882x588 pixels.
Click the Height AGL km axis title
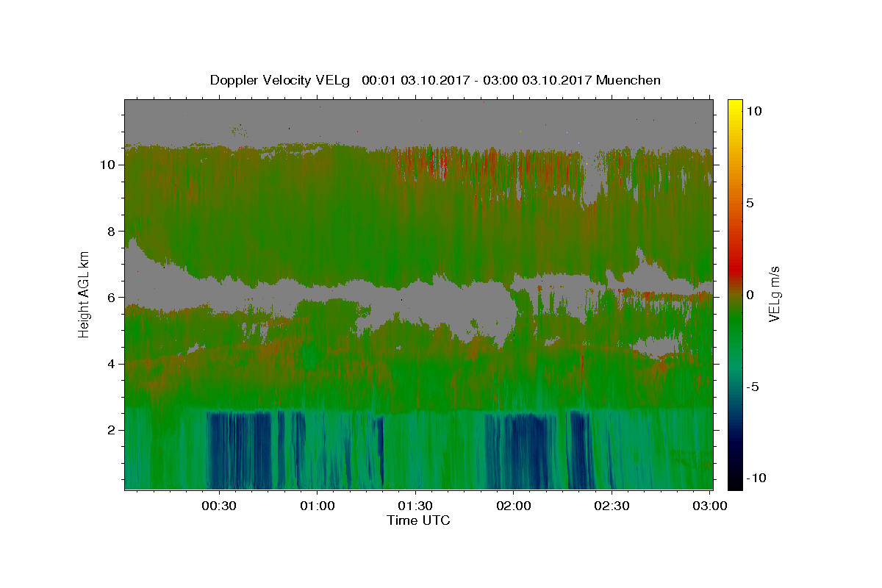(85, 293)
